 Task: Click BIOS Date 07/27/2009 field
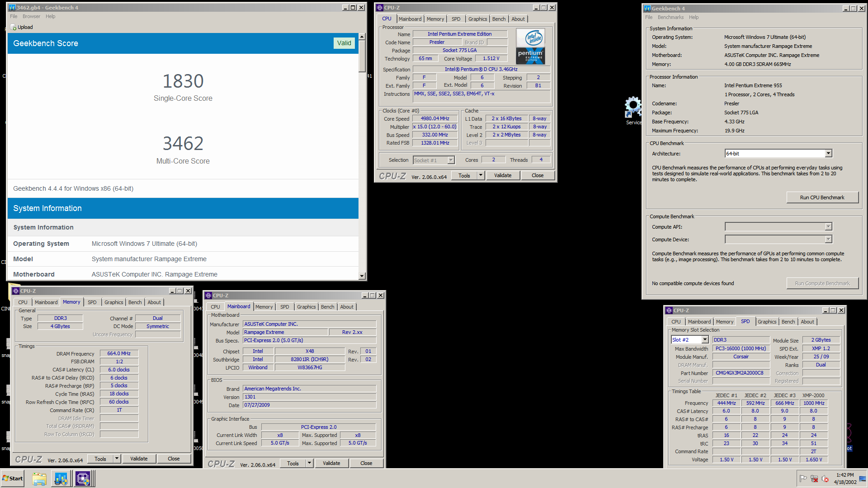click(310, 405)
